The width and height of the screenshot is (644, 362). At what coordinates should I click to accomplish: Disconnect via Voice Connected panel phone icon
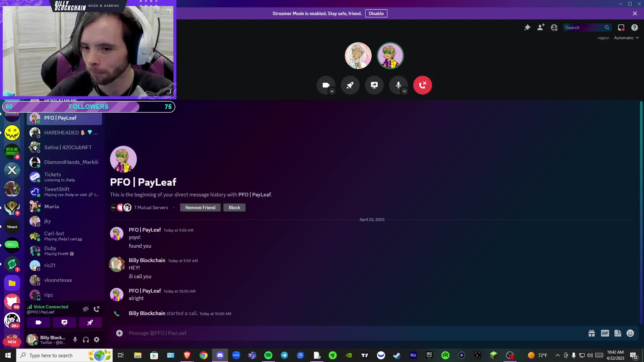97,309
